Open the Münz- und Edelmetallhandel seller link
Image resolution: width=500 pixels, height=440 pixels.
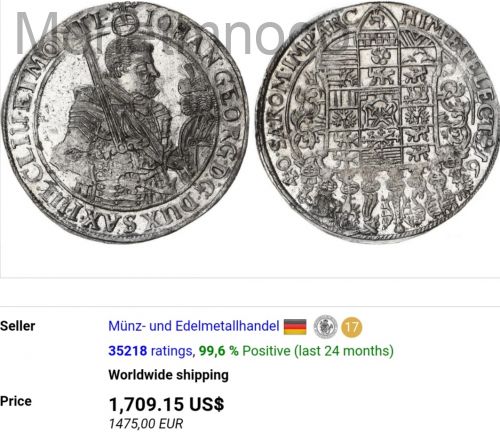(194, 326)
